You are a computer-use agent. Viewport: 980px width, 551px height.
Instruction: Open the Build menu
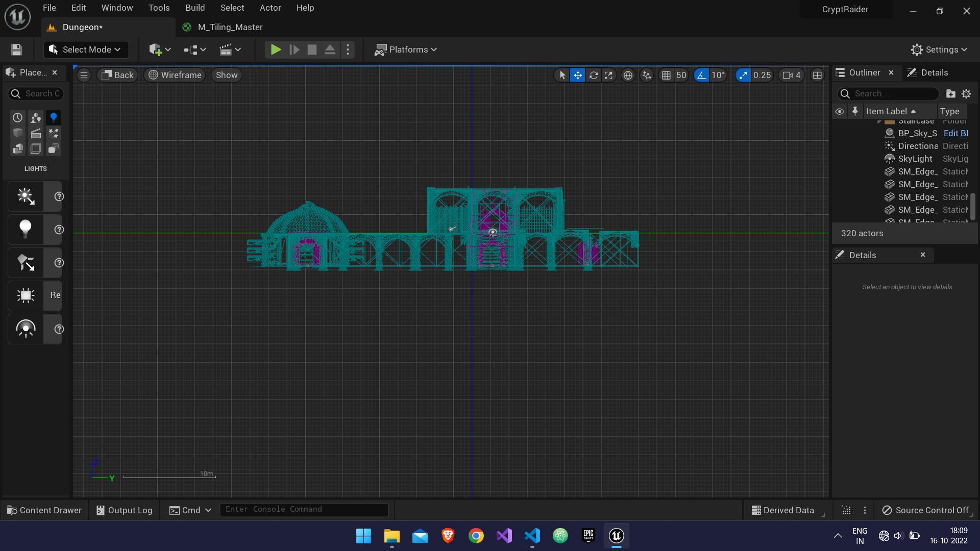194,8
